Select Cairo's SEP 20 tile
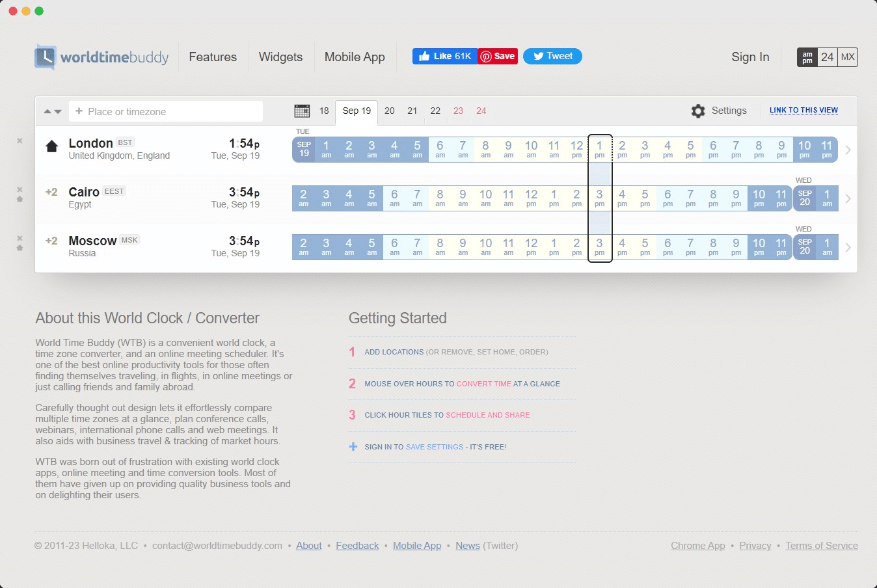The height and width of the screenshot is (588, 877). tap(805, 198)
